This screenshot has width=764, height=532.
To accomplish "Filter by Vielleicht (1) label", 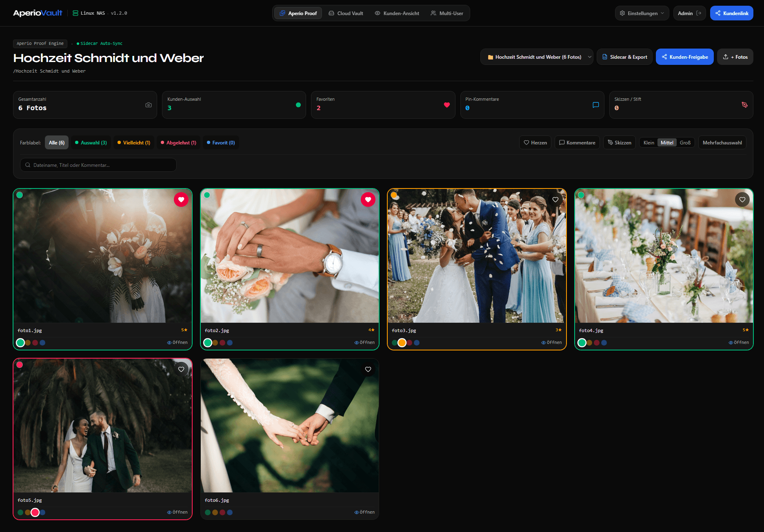I will pyautogui.click(x=134, y=142).
